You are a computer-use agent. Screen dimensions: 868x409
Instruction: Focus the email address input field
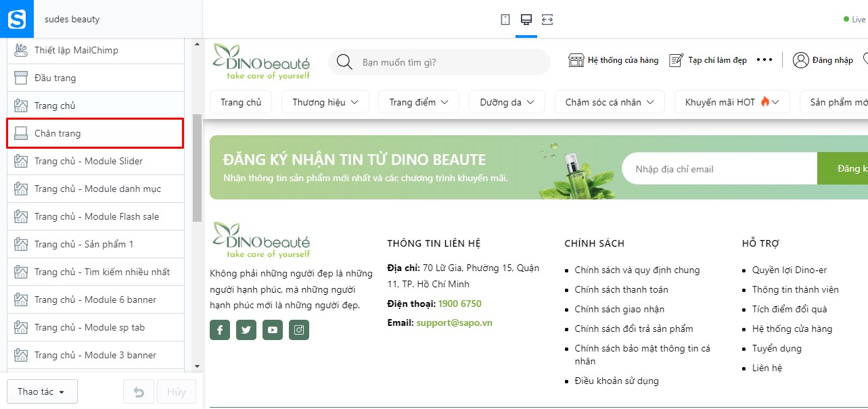click(719, 168)
